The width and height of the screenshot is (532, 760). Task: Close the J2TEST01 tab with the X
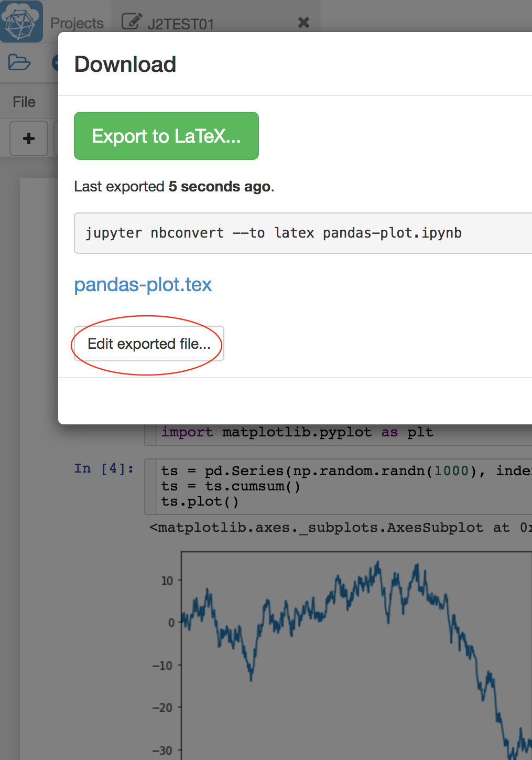[x=303, y=23]
